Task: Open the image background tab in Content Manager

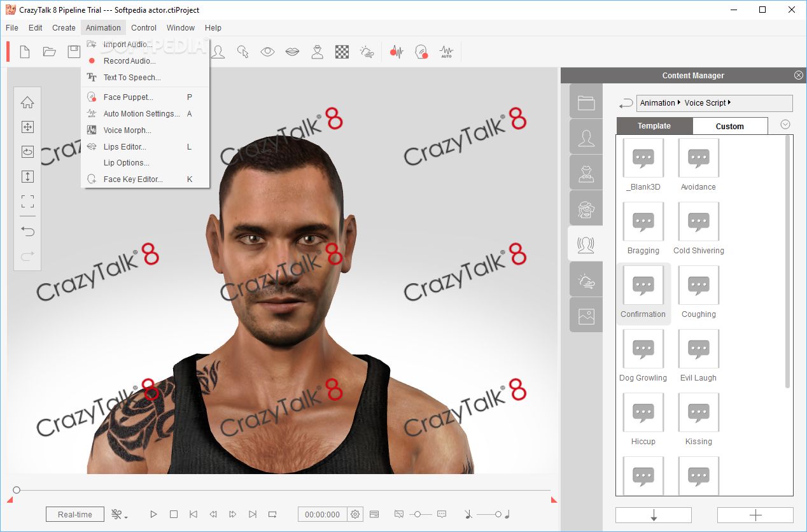Action: [x=586, y=315]
